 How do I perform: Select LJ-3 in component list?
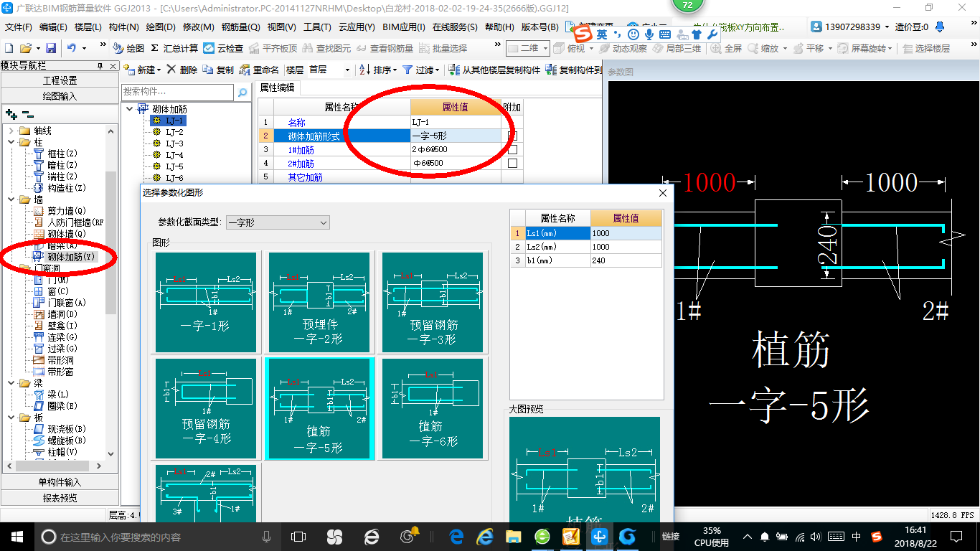click(174, 143)
